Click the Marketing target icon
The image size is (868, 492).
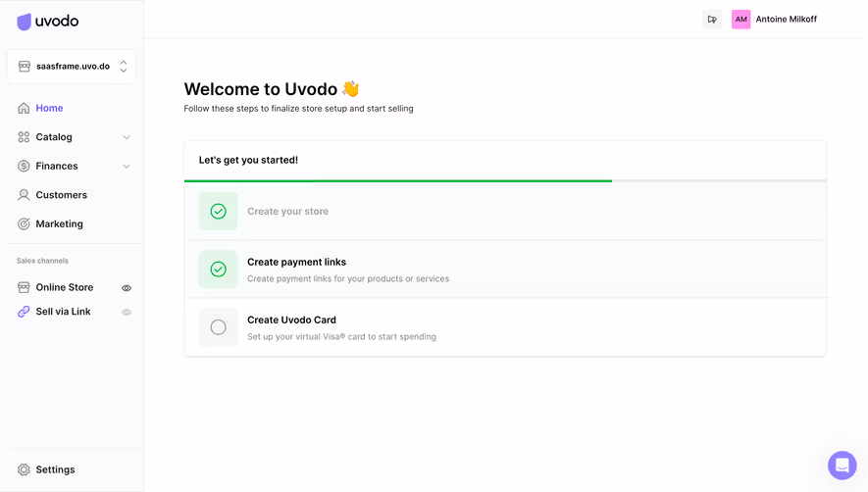[x=24, y=223]
